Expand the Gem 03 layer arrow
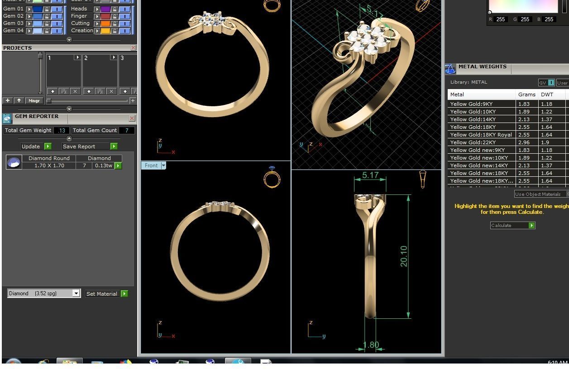 (29, 24)
